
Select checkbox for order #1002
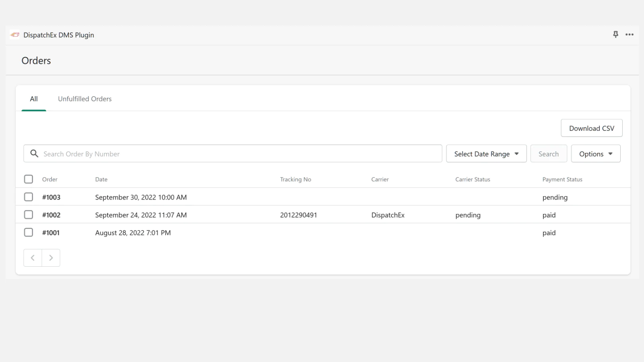tap(29, 215)
